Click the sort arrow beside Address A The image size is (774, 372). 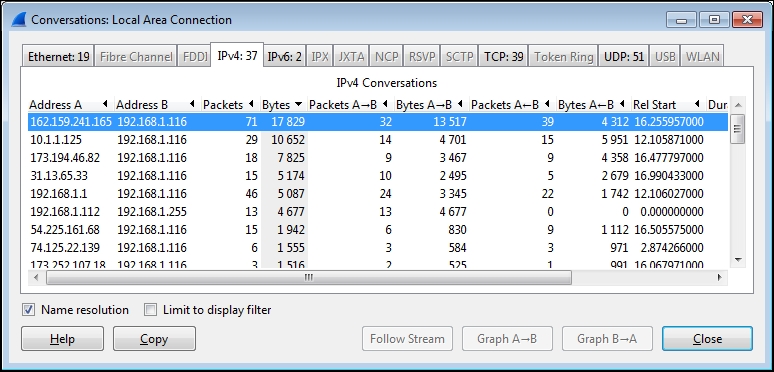coord(105,104)
